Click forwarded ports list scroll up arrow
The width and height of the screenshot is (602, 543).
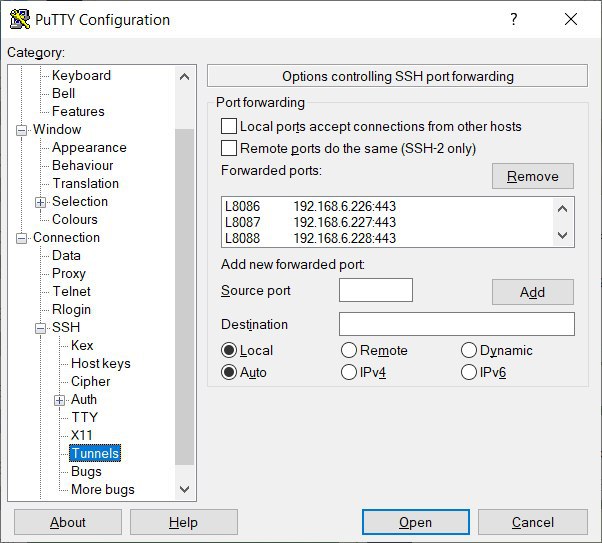tap(562, 209)
